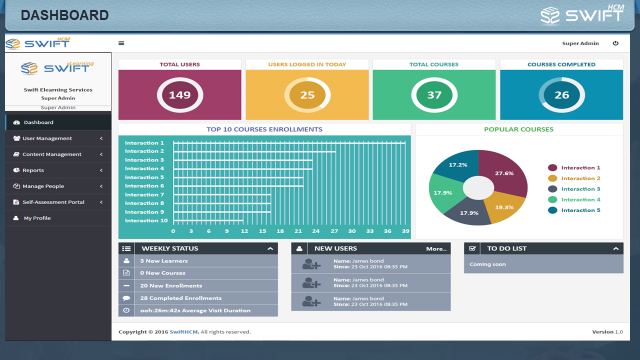This screenshot has height=360, width=640.
Task: Click the 'Swift Elearning Services' profile text
Action: (58, 90)
